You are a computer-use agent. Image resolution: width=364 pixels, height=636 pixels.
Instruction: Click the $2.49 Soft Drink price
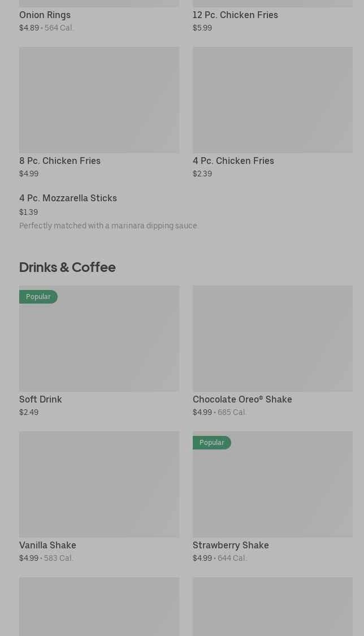coord(29,413)
